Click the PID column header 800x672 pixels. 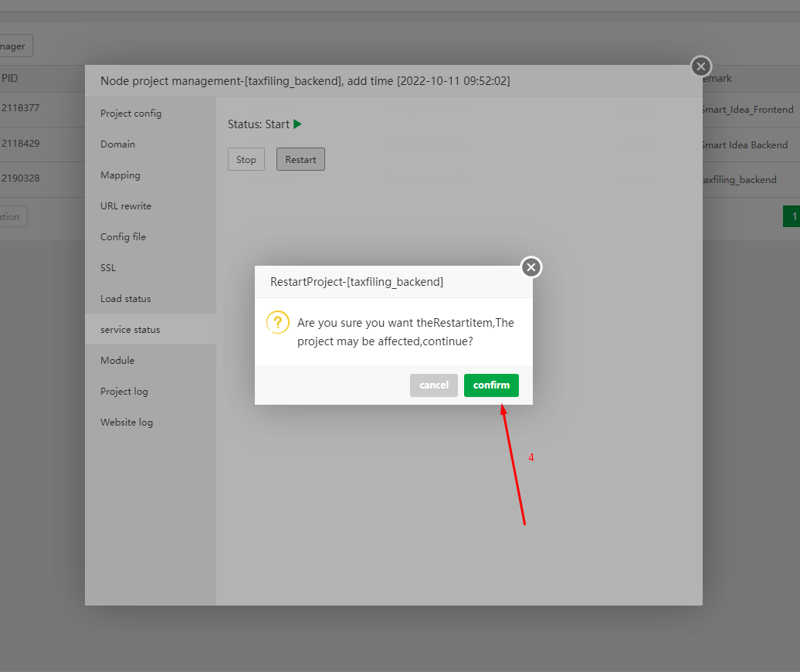(10, 78)
